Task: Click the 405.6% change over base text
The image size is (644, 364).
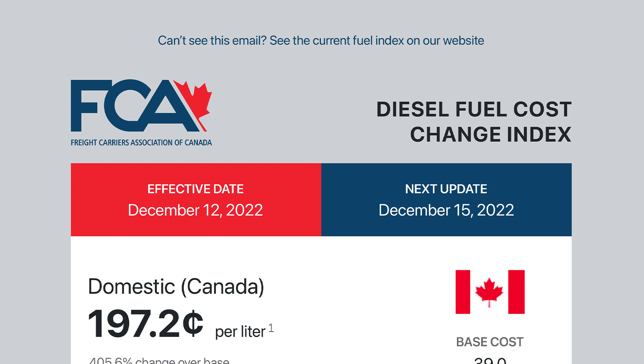Action: coord(159,360)
